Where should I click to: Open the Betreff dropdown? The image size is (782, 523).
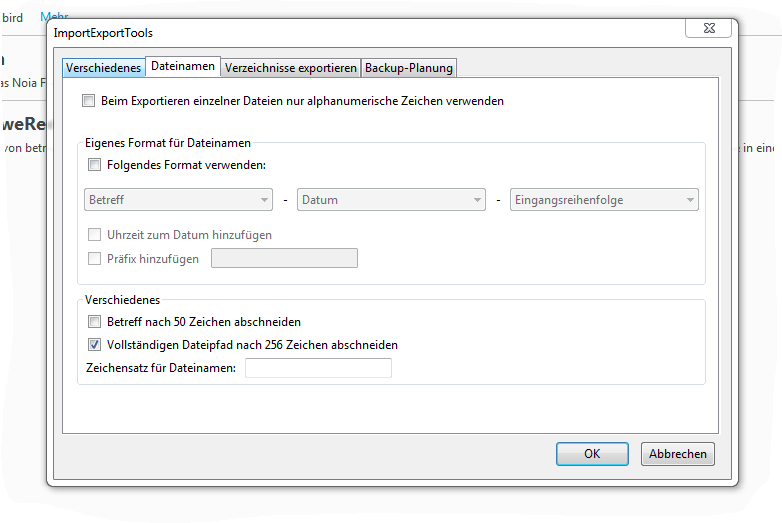(179, 200)
